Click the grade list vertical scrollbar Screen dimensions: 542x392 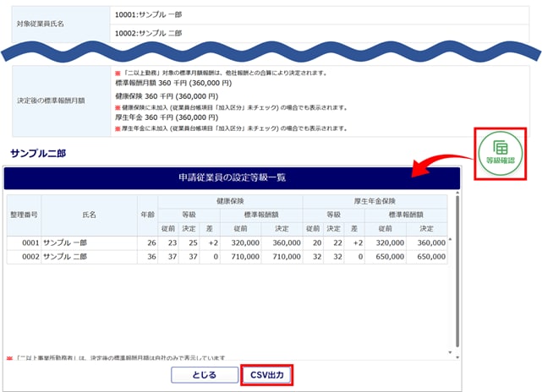[457, 271]
